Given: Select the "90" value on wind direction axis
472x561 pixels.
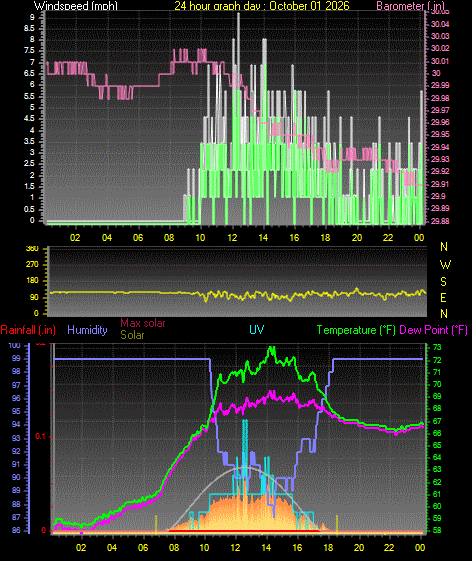Looking at the screenshot, I should (34, 298).
